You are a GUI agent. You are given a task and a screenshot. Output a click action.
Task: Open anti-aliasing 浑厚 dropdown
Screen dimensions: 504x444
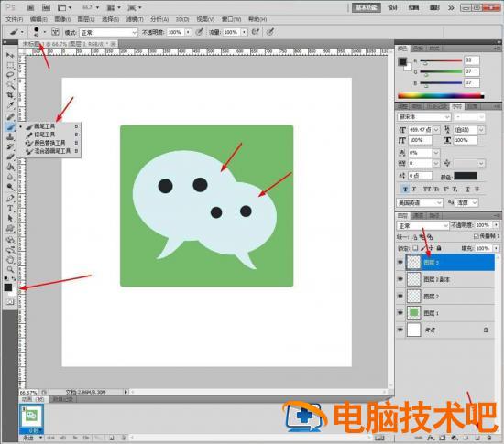tap(467, 202)
